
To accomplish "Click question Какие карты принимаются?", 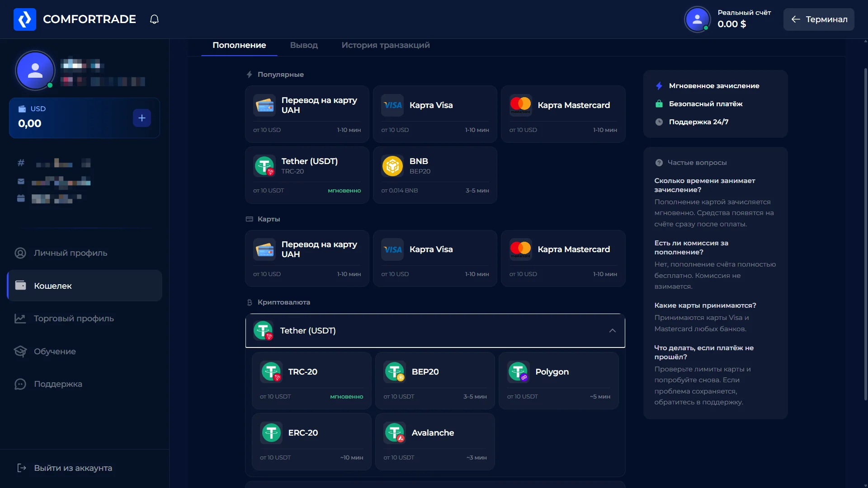I will click(705, 305).
